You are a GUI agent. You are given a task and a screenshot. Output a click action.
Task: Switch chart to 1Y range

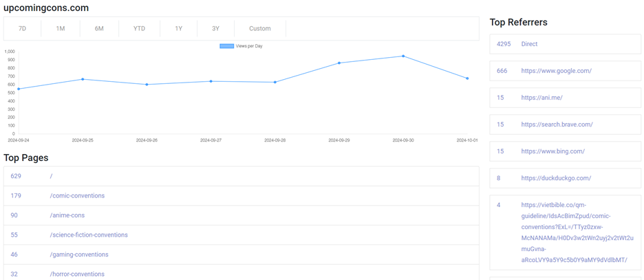(x=178, y=29)
